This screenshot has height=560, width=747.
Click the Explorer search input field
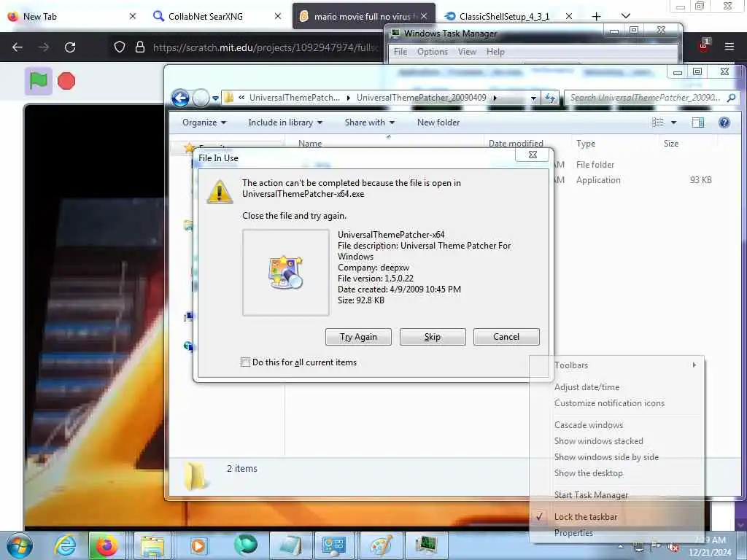tap(646, 98)
